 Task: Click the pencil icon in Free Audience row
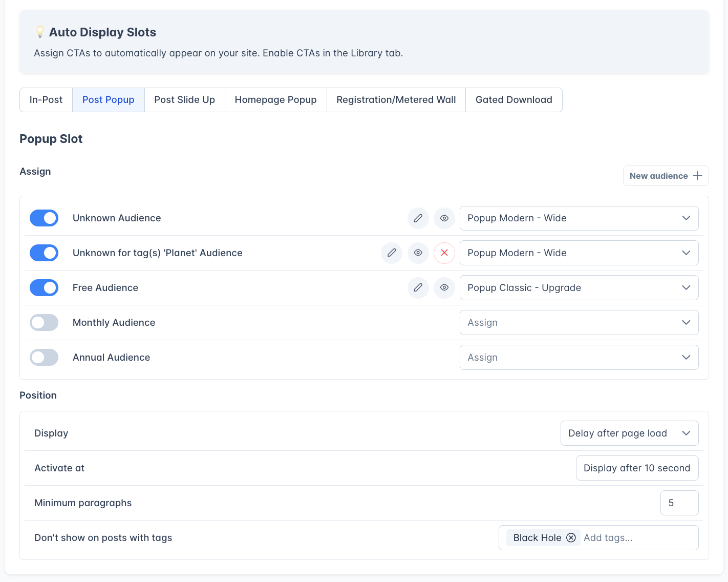point(418,288)
